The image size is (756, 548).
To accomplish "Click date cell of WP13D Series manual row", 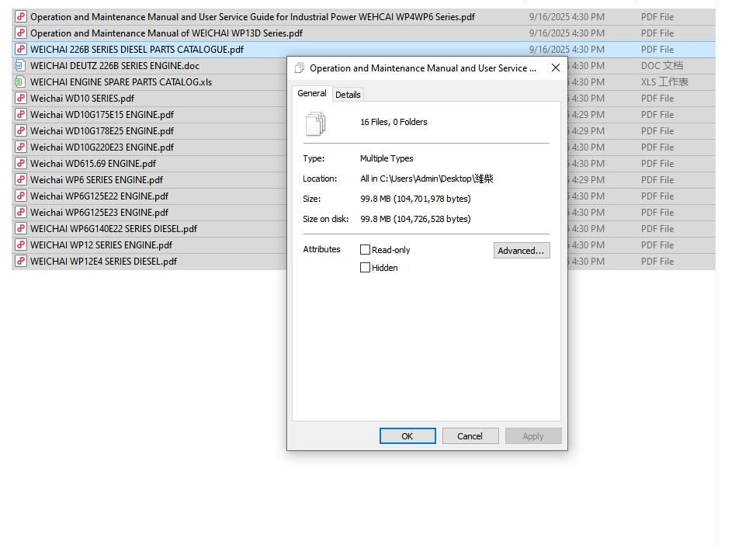I will click(x=567, y=33).
